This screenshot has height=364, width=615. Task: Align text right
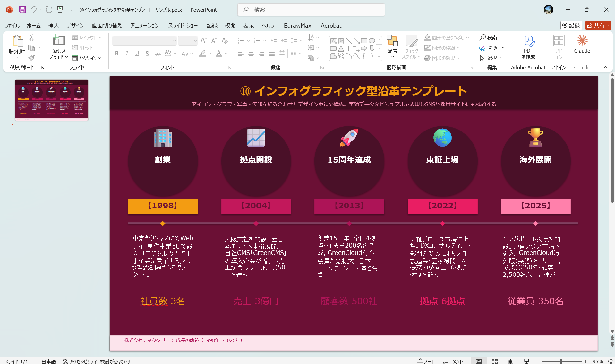(261, 54)
